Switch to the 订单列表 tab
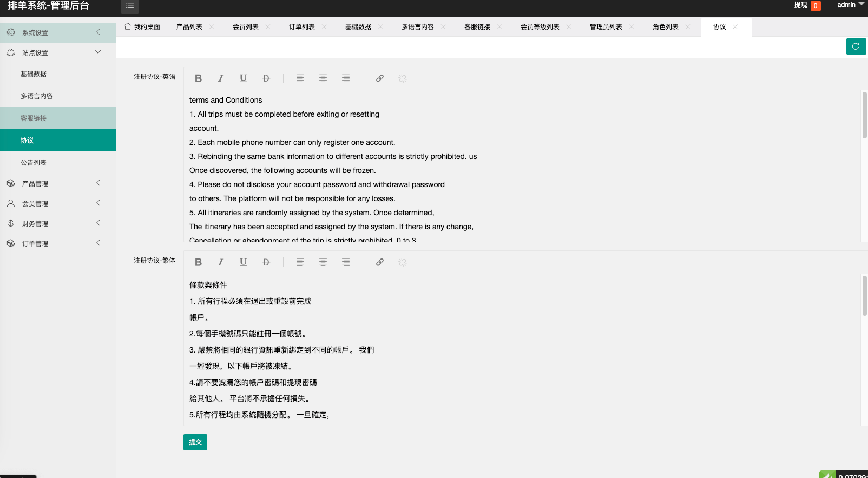868x478 pixels. click(301, 27)
